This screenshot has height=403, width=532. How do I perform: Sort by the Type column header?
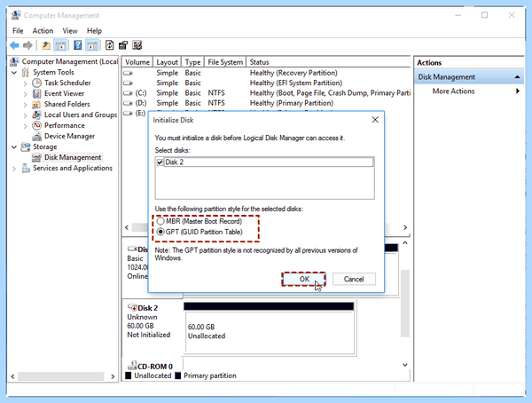192,62
